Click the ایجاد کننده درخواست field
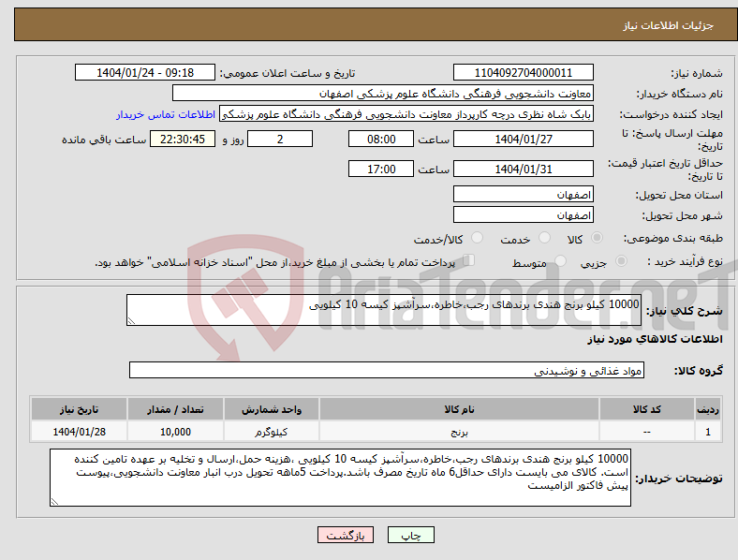The width and height of the screenshot is (738, 560). pyautogui.click(x=406, y=114)
